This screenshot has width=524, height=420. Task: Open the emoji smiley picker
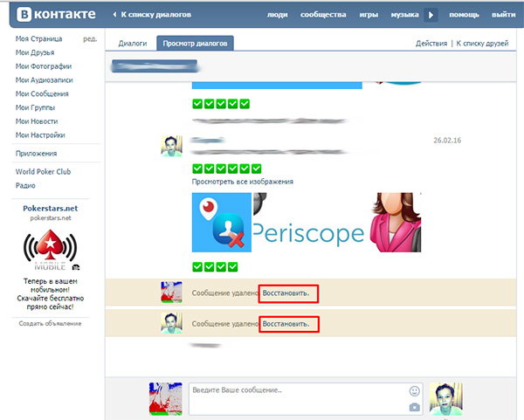[414, 390]
